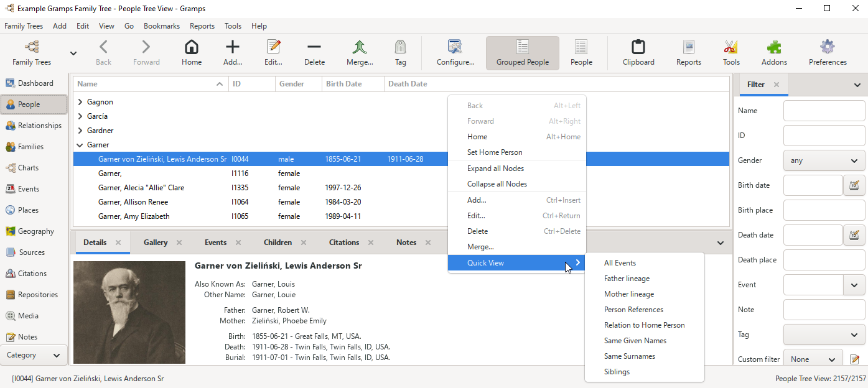Sort by the Birth Date column header
The height and width of the screenshot is (388, 868).
point(353,84)
